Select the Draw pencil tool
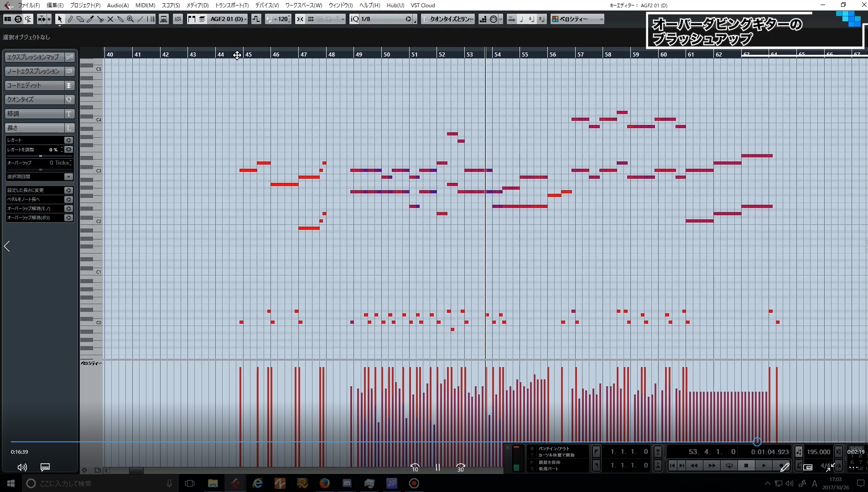The image size is (868, 492). [x=70, y=19]
